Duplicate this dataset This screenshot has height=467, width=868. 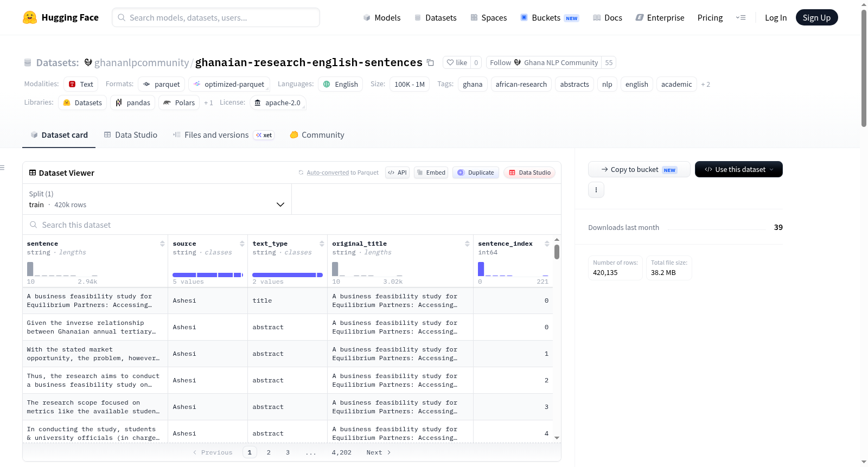tap(475, 172)
